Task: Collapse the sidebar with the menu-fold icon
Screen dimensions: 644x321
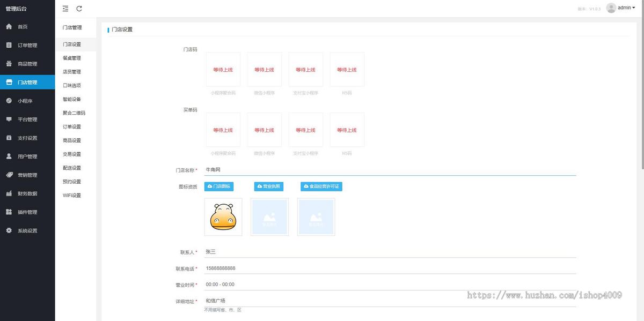Action: point(65,8)
